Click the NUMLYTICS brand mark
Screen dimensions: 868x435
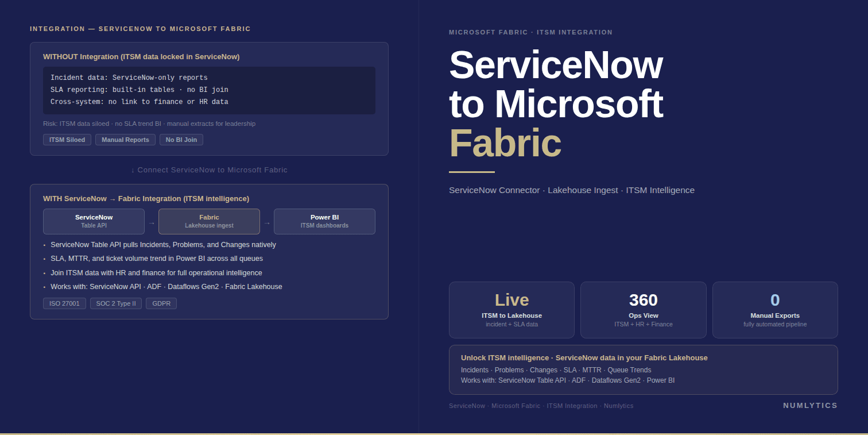point(811,406)
